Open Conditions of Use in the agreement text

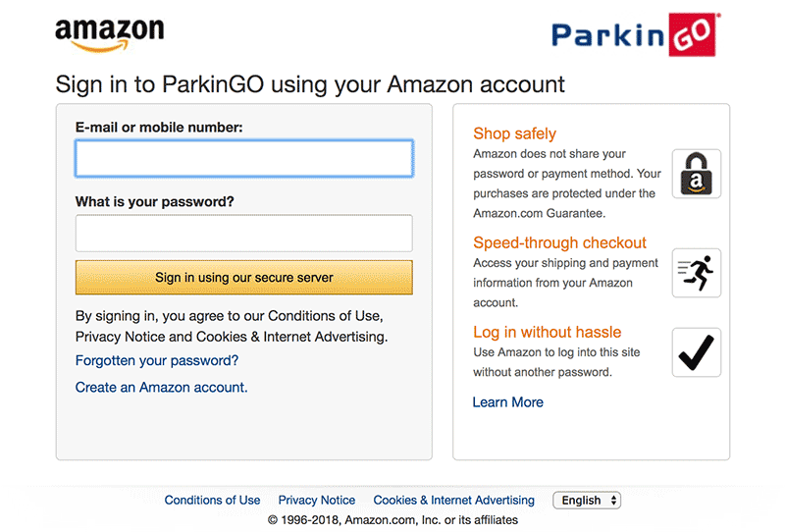324,316
